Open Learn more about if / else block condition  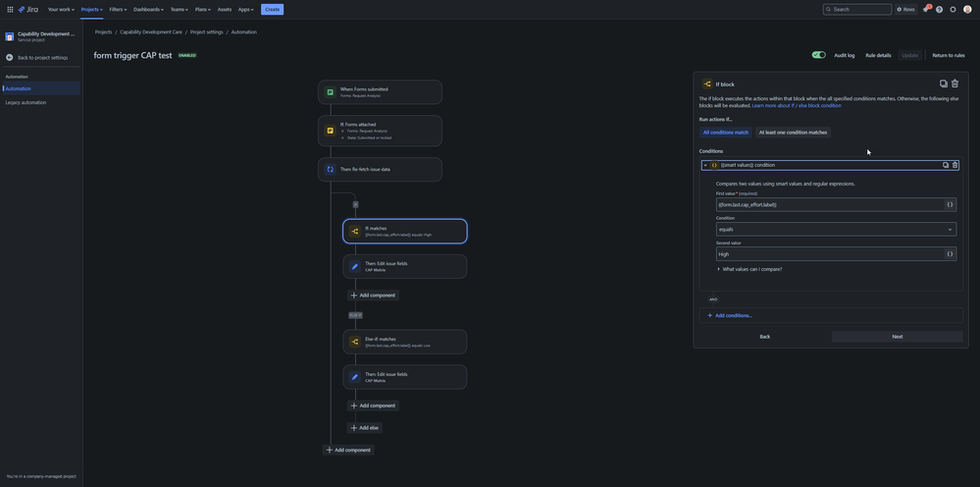point(797,106)
